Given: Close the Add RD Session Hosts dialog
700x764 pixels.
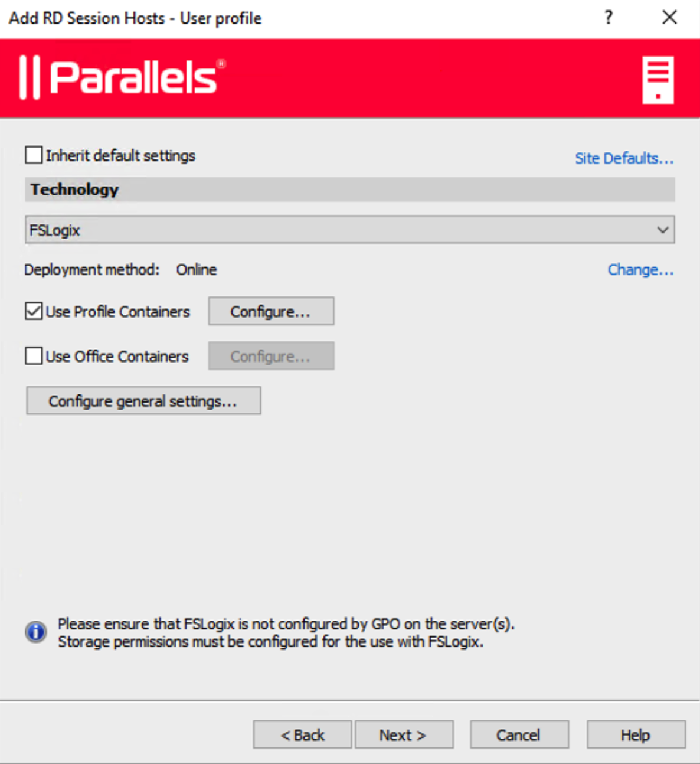Looking at the screenshot, I should point(669,18).
